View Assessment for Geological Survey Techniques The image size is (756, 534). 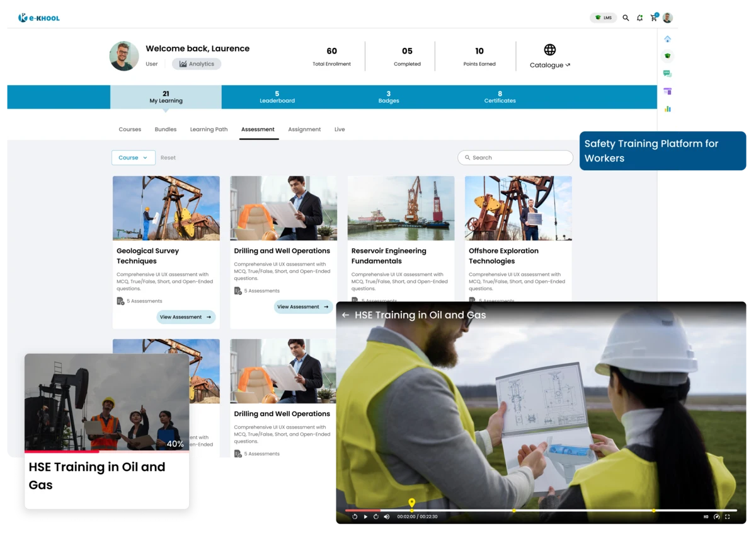(186, 317)
